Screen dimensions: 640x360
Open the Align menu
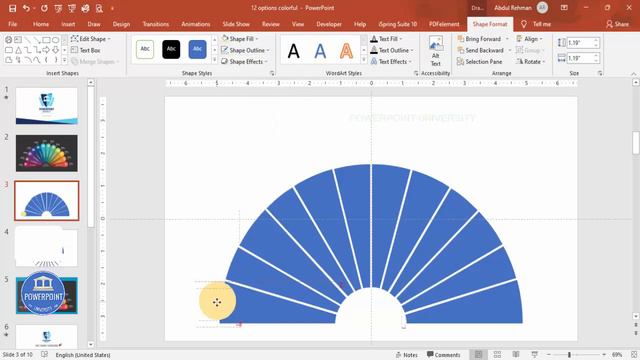[x=529, y=39]
